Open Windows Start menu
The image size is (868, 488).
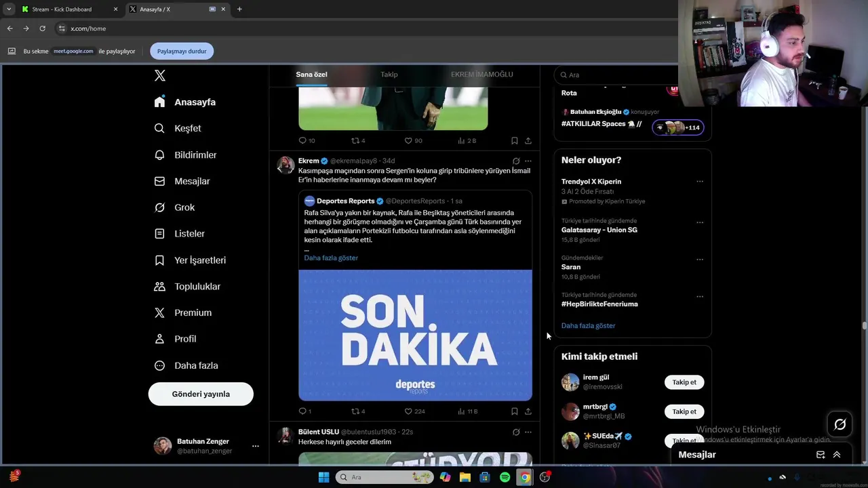click(323, 477)
